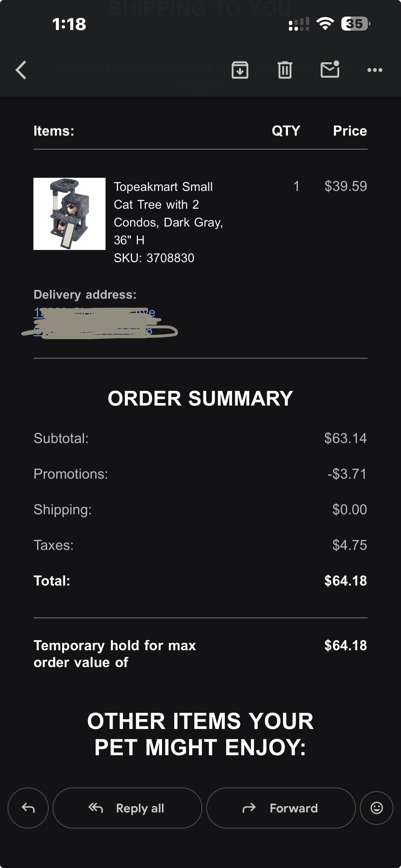Viewport: 401px width, 868px height.
Task: Add an emoji reaction with smiley icon
Action: 376,808
